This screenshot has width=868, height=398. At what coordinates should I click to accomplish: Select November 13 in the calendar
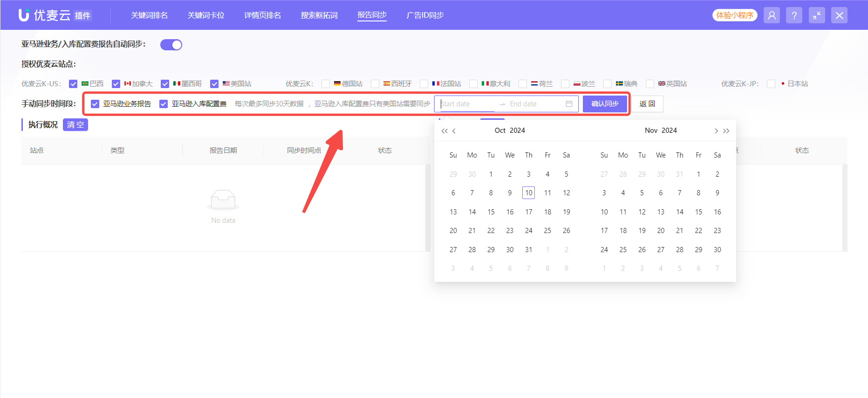[661, 212]
